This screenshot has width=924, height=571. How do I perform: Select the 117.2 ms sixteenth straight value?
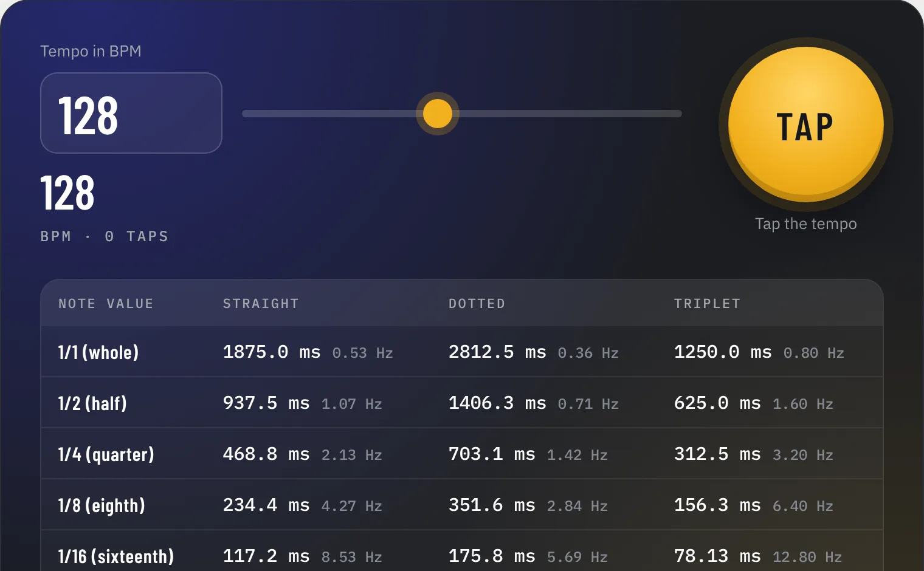tap(266, 556)
